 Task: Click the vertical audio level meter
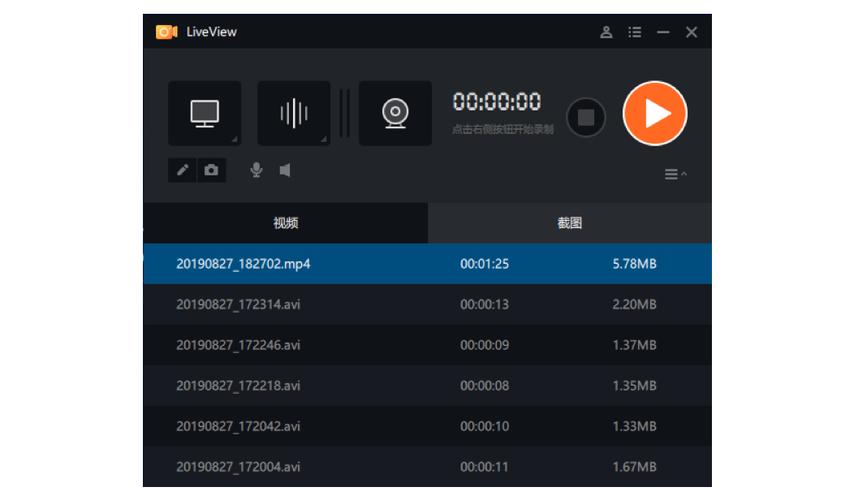pyautogui.click(x=344, y=113)
